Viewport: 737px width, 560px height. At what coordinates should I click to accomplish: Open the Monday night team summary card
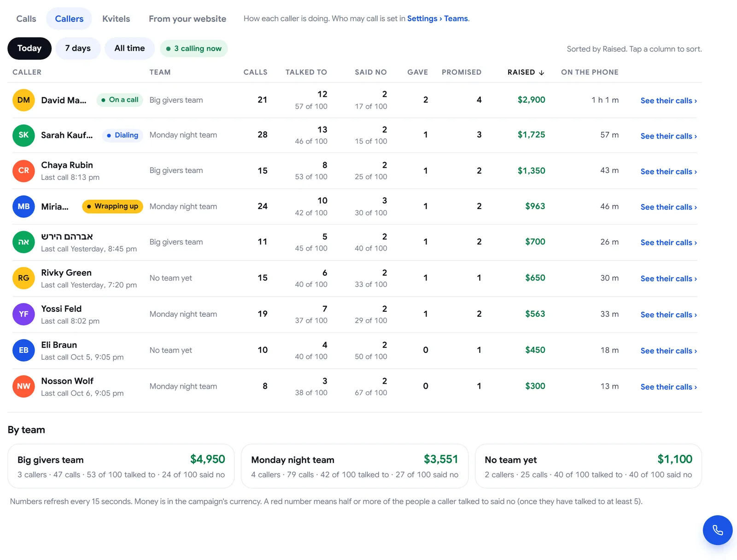click(355, 466)
